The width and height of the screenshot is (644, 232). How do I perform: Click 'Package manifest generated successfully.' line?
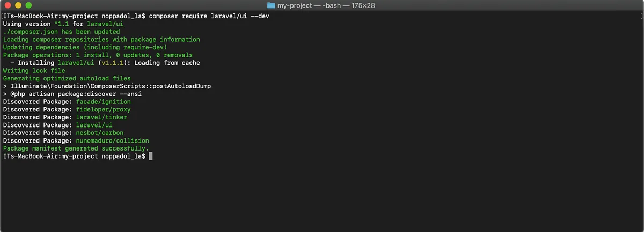(76, 148)
